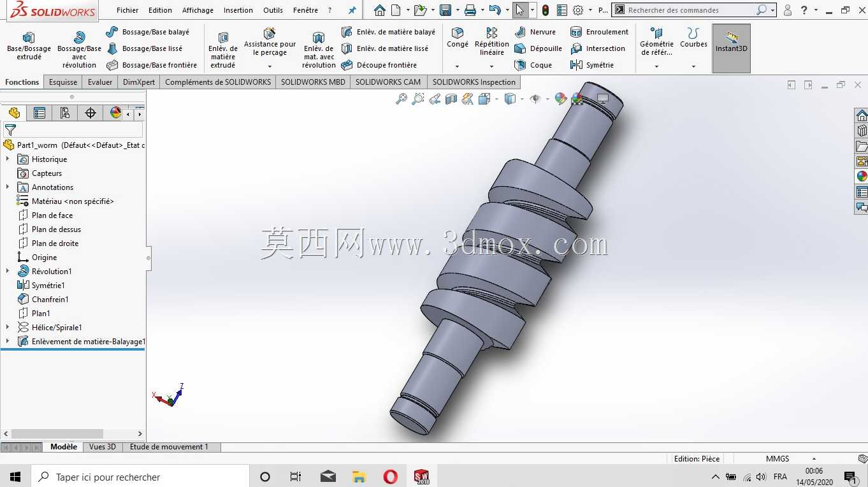The width and height of the screenshot is (868, 487).
Task: Select Enlèv. de matière lissé tool
Action: (x=384, y=48)
